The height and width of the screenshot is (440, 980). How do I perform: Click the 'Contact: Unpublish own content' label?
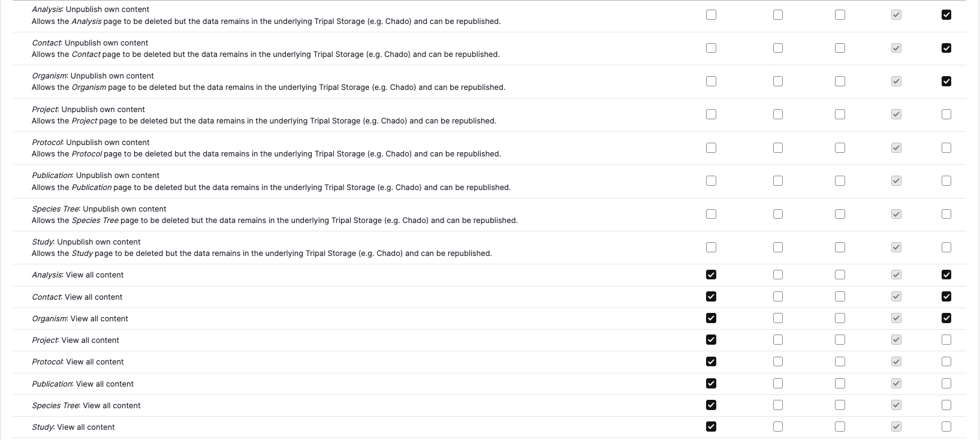pyautogui.click(x=90, y=43)
